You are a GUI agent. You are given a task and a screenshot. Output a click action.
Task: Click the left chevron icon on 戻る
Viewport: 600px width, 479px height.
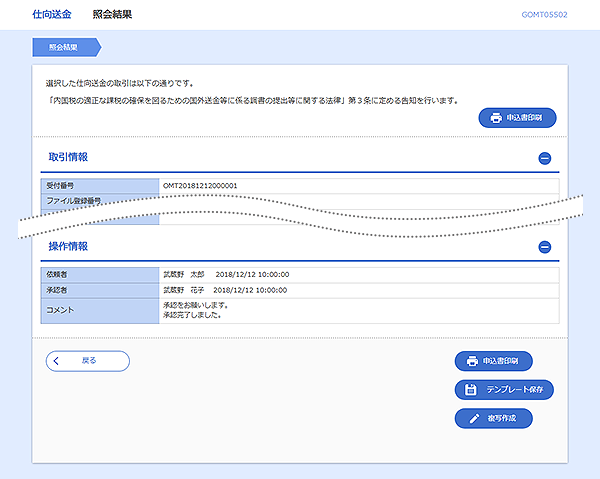click(x=58, y=361)
